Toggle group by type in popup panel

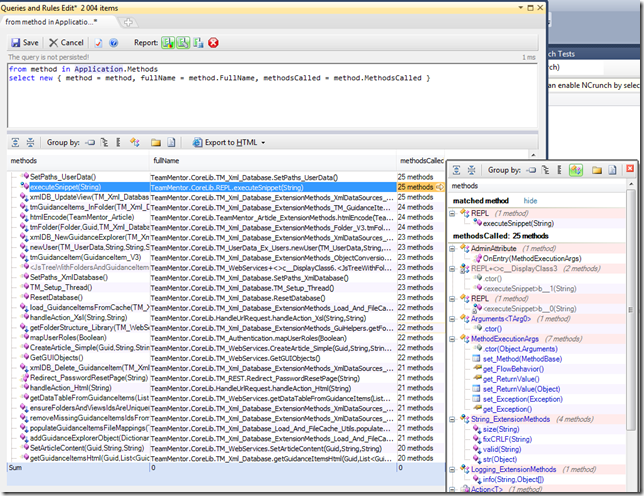(576, 171)
